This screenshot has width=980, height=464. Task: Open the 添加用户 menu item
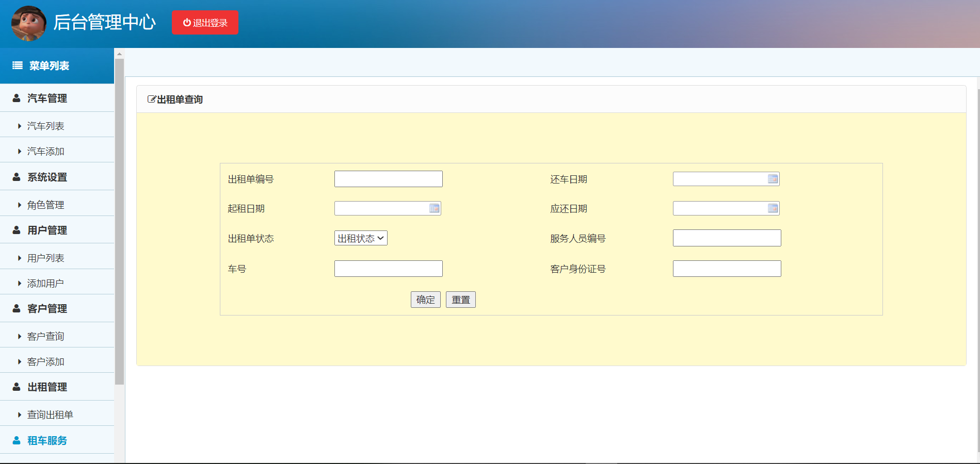57,283
